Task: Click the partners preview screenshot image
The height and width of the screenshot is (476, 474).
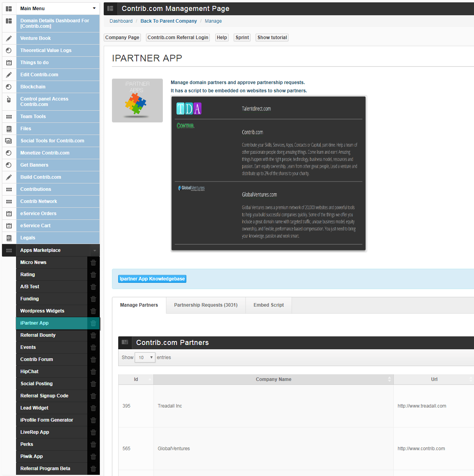Action: (x=269, y=174)
